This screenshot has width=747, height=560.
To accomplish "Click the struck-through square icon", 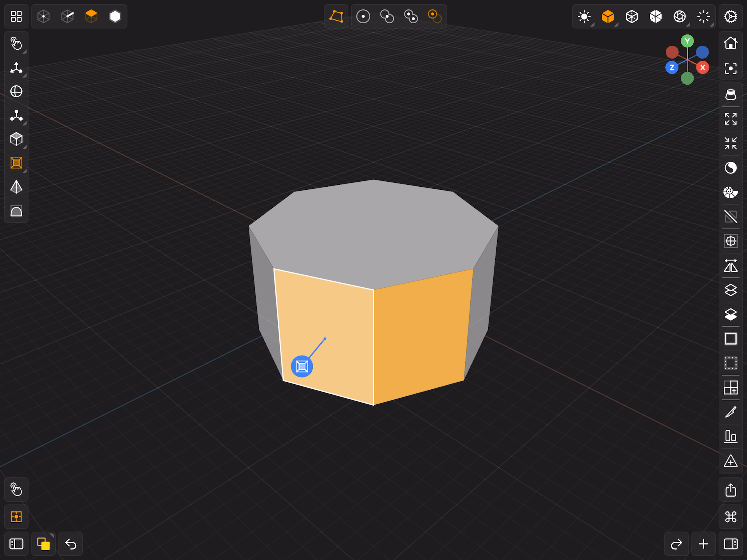I will (731, 217).
